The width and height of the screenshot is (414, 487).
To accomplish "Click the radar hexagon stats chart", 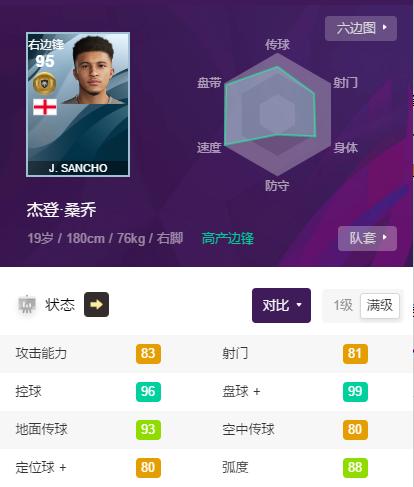I will pyautogui.click(x=277, y=115).
